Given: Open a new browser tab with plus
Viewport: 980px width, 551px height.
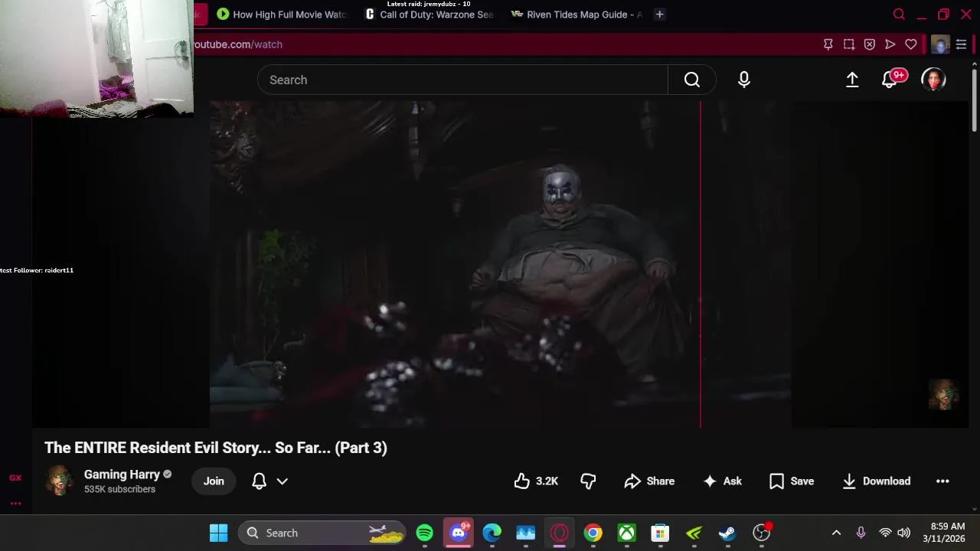Looking at the screenshot, I should pos(659,14).
